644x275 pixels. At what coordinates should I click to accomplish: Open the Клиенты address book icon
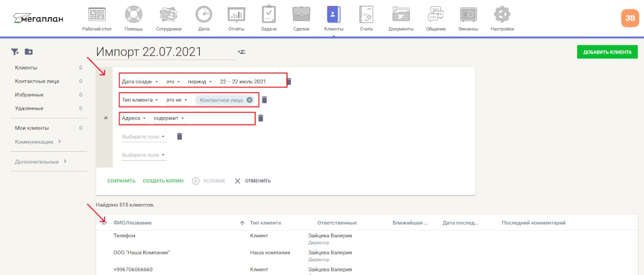point(334,14)
